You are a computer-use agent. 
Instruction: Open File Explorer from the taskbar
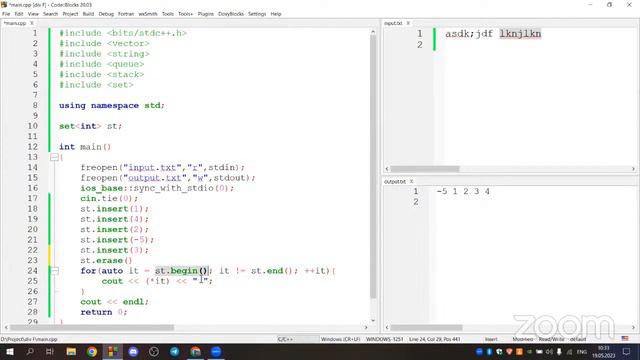(71, 351)
